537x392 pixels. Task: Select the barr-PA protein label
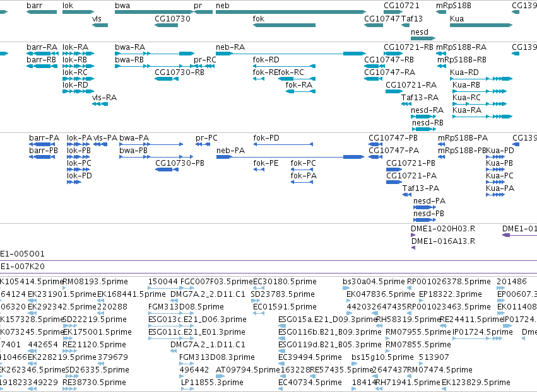tap(44, 138)
